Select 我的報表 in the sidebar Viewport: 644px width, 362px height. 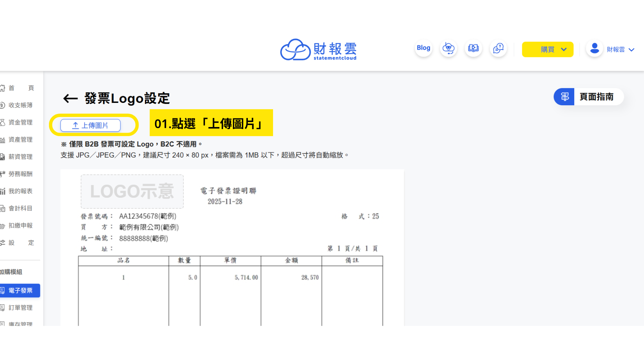pos(20,191)
